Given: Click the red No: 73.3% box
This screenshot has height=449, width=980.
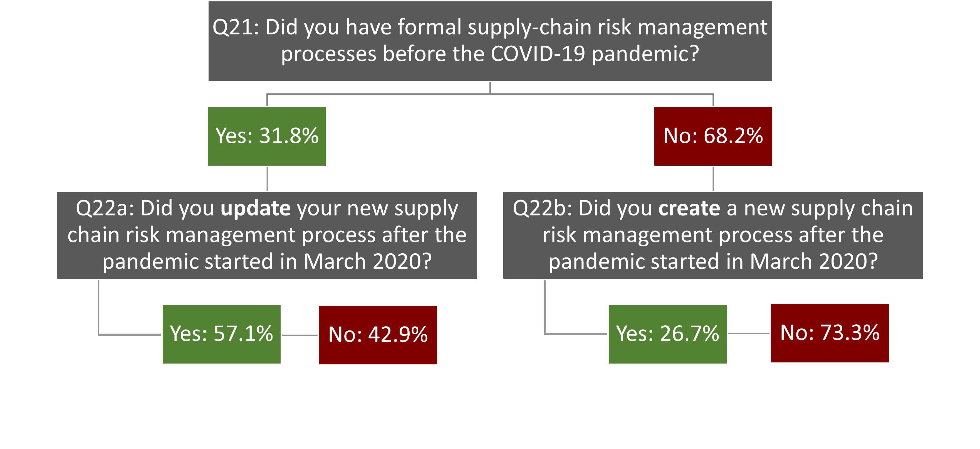Looking at the screenshot, I should point(830,333).
